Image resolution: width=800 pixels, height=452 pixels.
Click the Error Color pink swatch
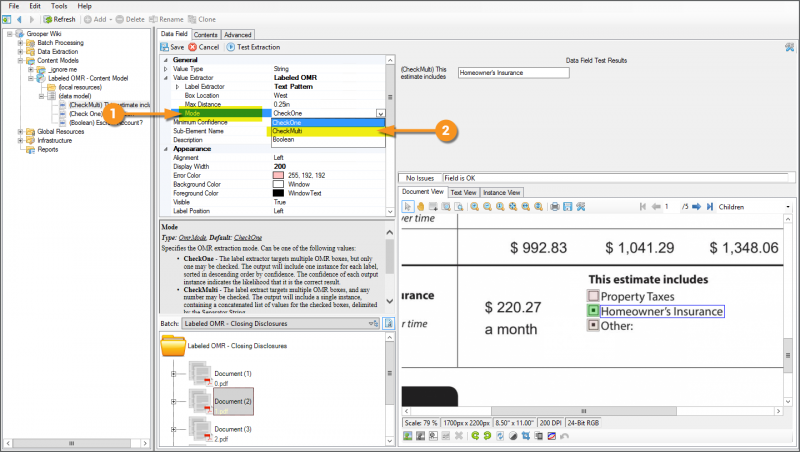[278, 175]
